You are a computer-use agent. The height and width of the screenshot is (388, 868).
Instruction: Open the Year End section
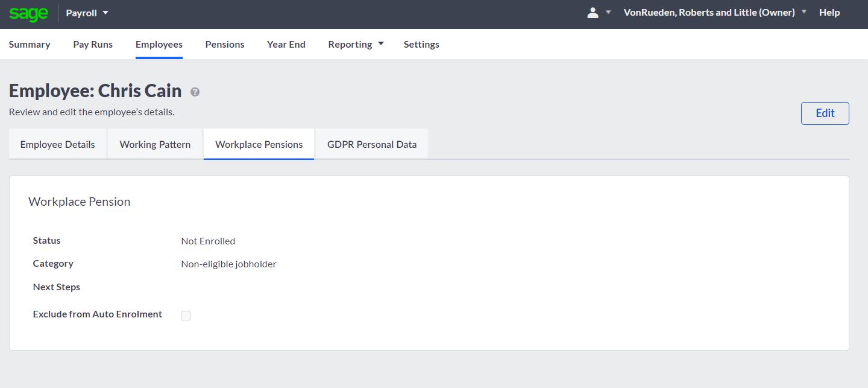pos(286,44)
